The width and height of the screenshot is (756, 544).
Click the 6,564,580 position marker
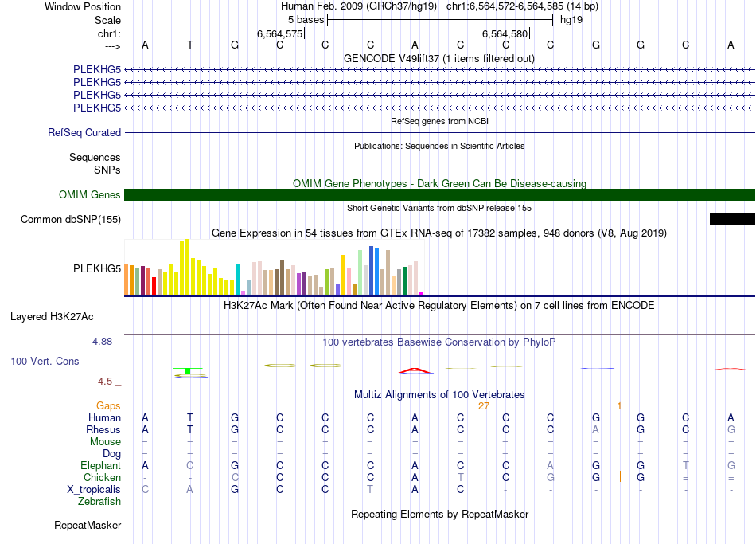tap(505, 33)
